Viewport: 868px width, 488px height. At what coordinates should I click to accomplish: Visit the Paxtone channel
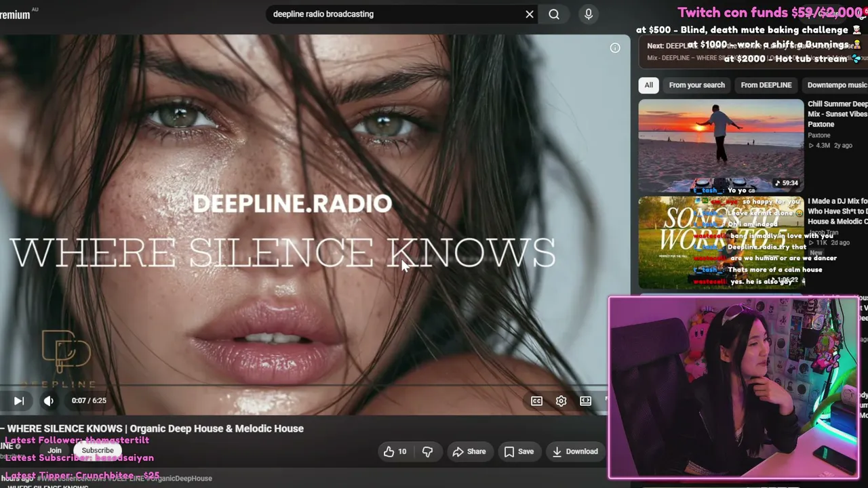pos(819,135)
